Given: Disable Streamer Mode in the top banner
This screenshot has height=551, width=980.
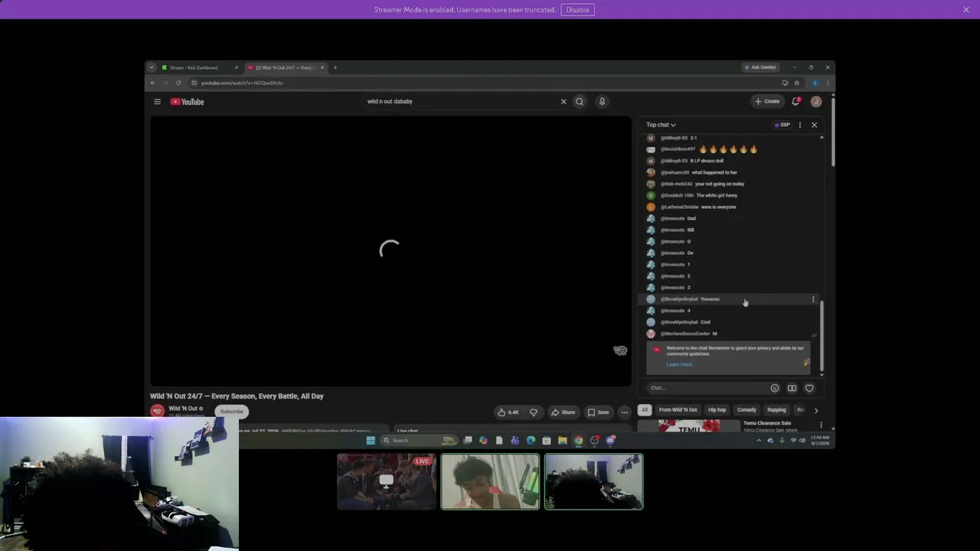Looking at the screenshot, I should coord(577,10).
